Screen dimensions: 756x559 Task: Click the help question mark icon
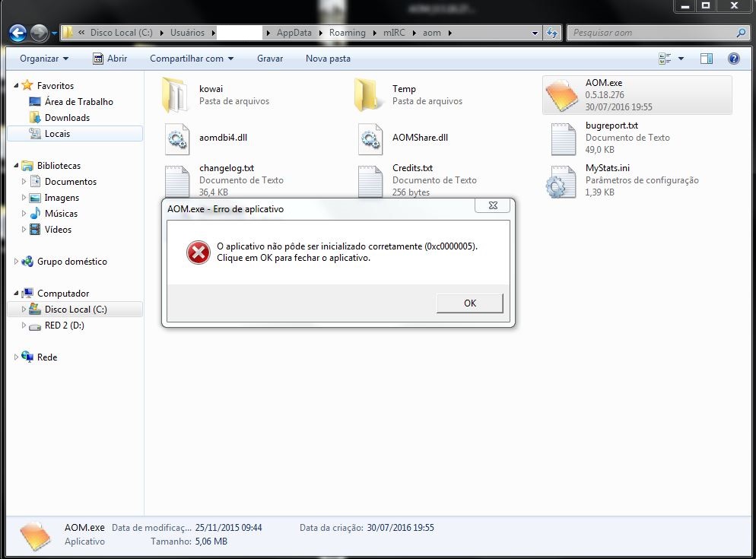coord(733,59)
